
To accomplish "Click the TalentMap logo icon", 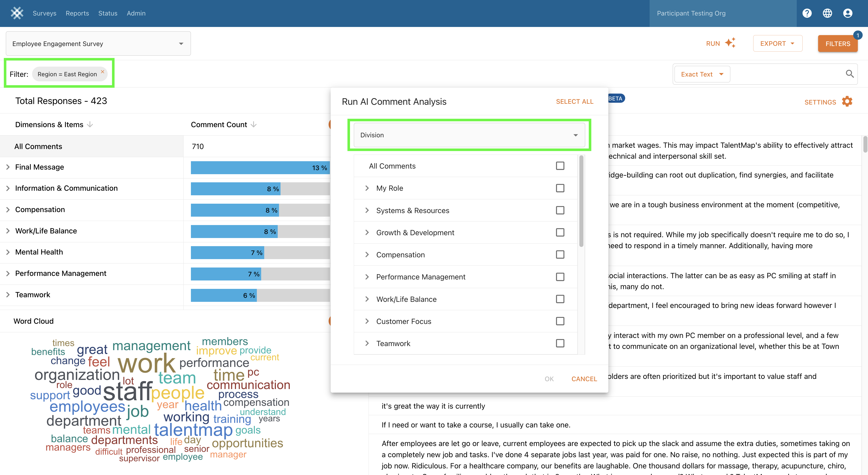I will click(17, 13).
